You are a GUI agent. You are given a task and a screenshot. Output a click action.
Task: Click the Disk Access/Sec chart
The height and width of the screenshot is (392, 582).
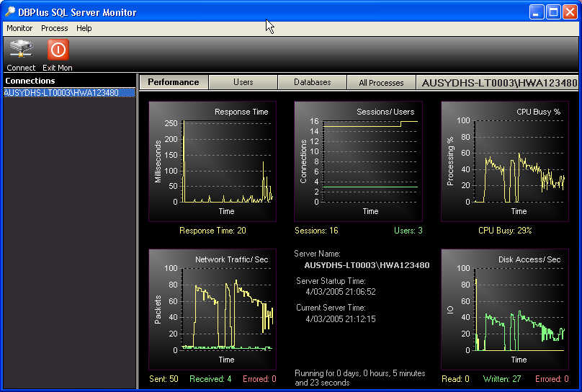[505, 309]
